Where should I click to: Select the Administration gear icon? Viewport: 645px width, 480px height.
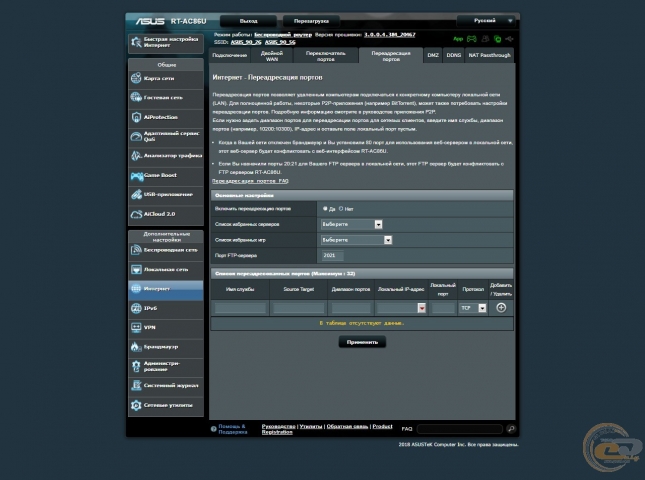136,366
